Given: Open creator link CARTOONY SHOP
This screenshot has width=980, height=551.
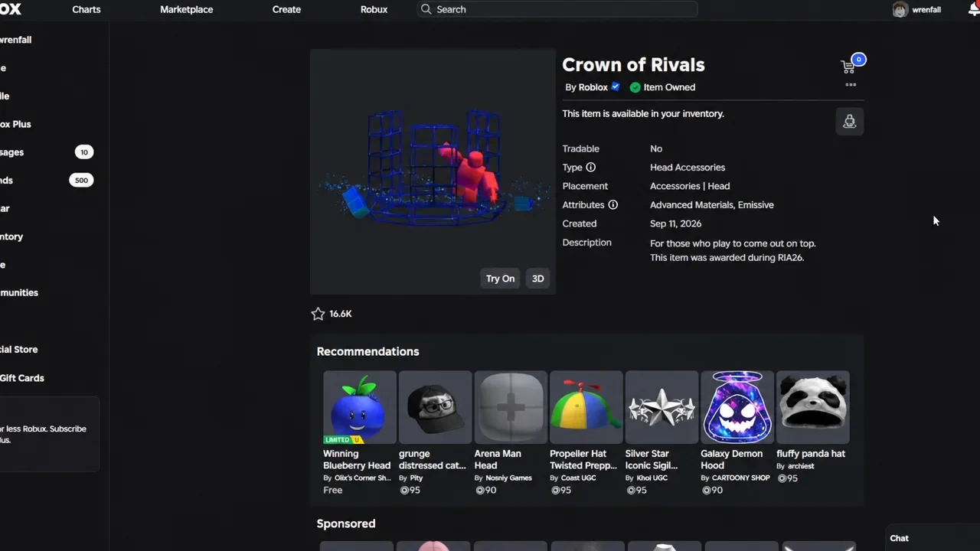Looking at the screenshot, I should (x=741, y=478).
